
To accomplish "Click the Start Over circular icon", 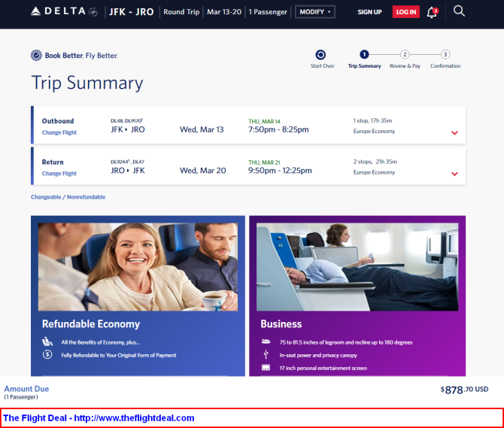I will coord(321,55).
